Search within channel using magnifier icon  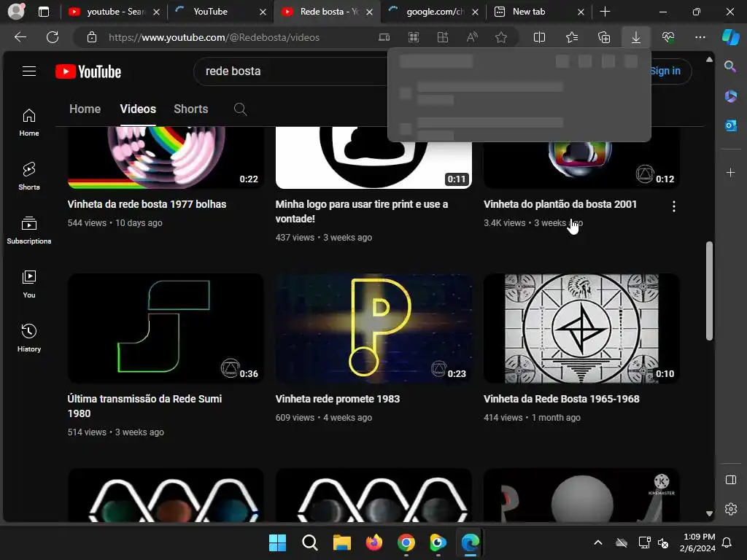point(240,109)
